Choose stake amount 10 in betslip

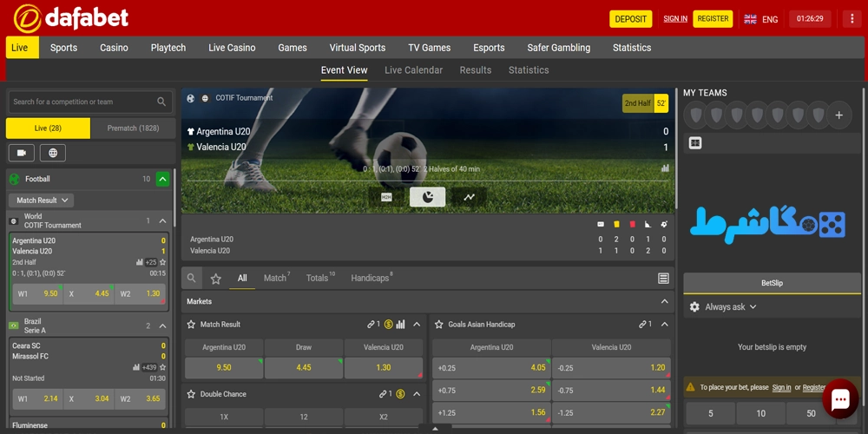tap(760, 413)
